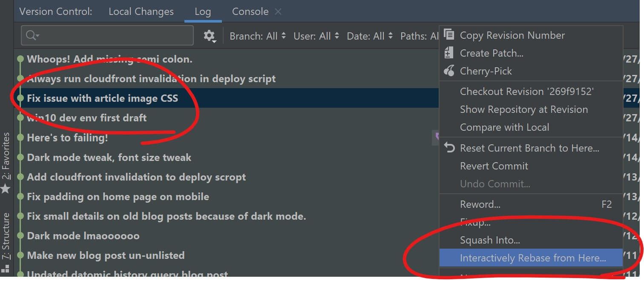Viewport: 644px width, 281px height.
Task: Open Log settings with the gear icon
Action: 210,36
